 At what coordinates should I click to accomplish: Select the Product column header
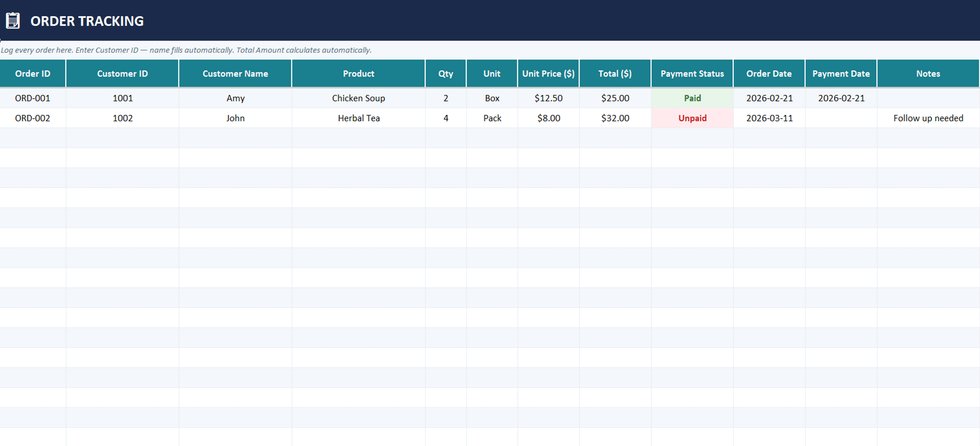pos(359,74)
